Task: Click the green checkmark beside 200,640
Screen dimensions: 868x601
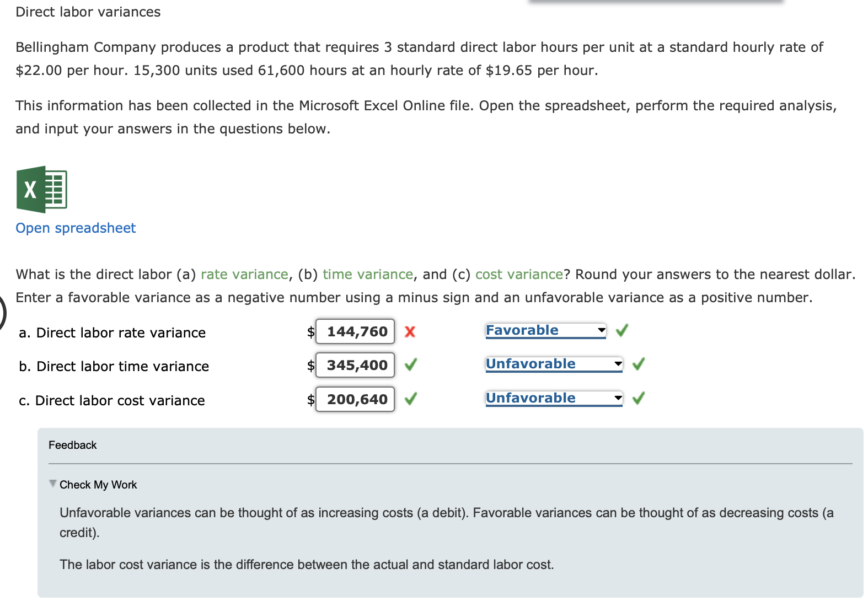Action: 411,399
